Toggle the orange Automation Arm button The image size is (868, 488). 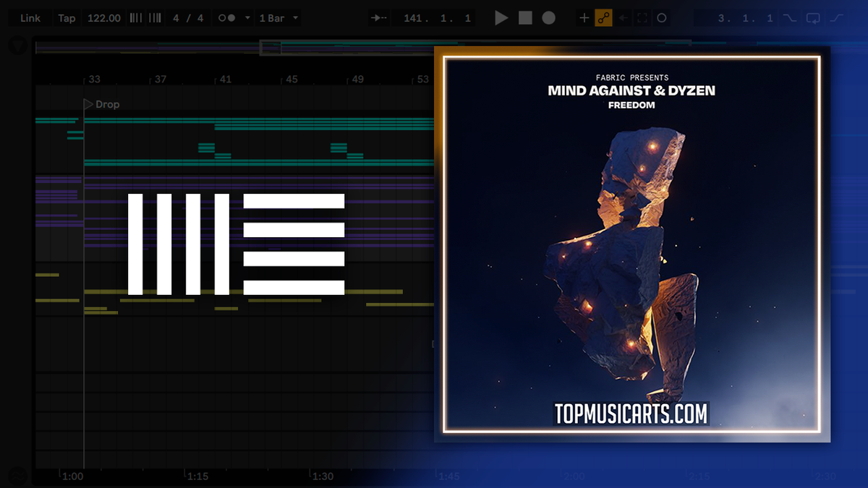(x=603, y=18)
